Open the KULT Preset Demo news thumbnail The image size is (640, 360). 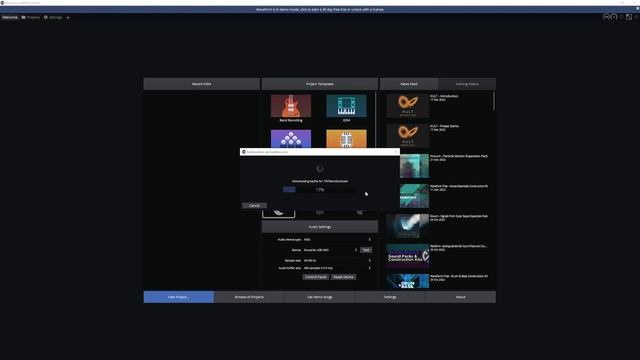coord(407,136)
